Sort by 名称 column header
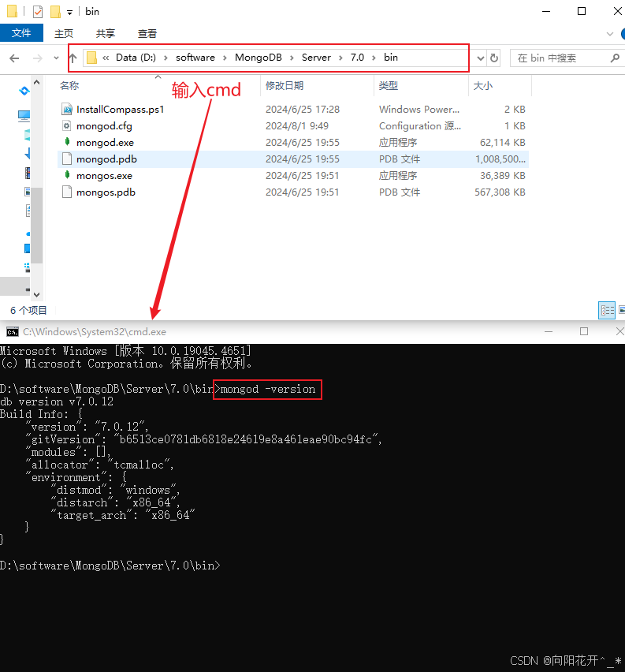Image resolution: width=625 pixels, height=672 pixels. pyautogui.click(x=69, y=86)
